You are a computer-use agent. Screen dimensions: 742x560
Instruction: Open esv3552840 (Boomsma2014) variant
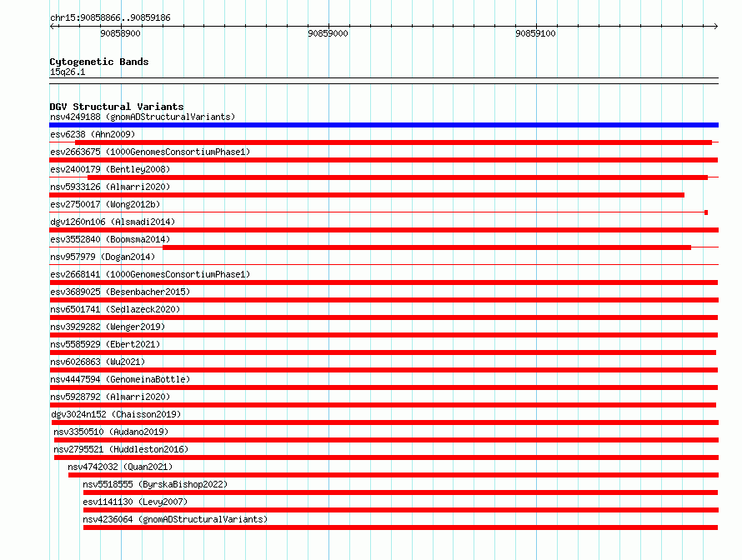[x=110, y=239]
